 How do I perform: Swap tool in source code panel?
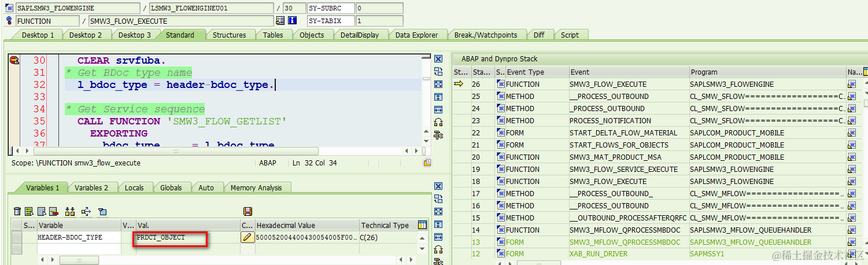coord(438,72)
